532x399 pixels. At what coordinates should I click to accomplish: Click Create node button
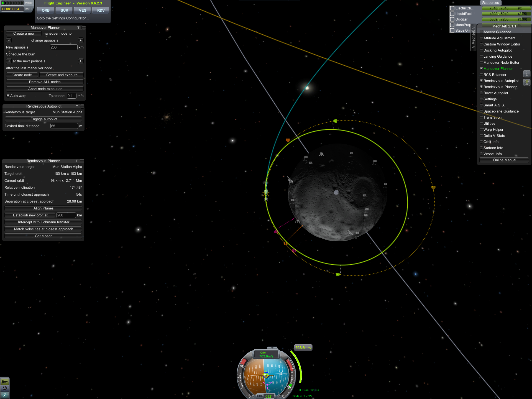(x=22, y=75)
